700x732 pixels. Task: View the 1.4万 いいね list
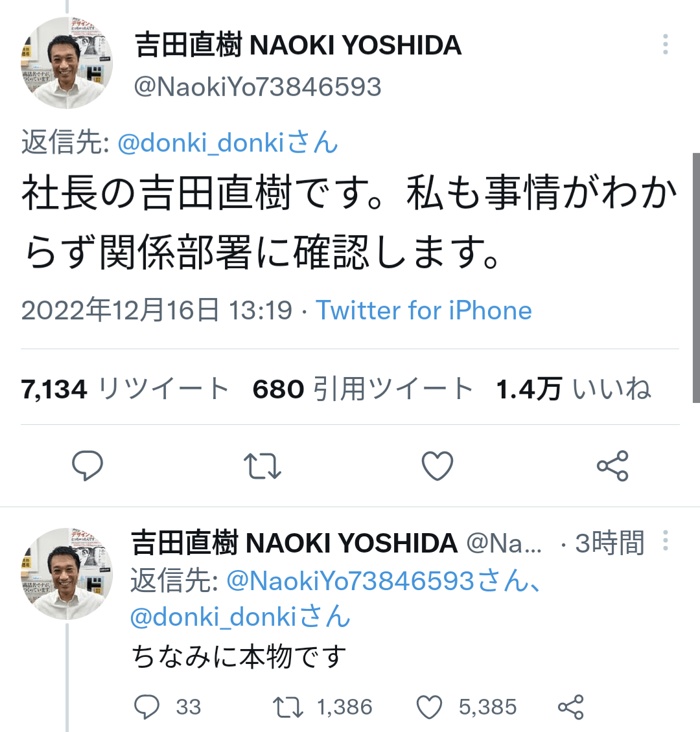(x=573, y=389)
